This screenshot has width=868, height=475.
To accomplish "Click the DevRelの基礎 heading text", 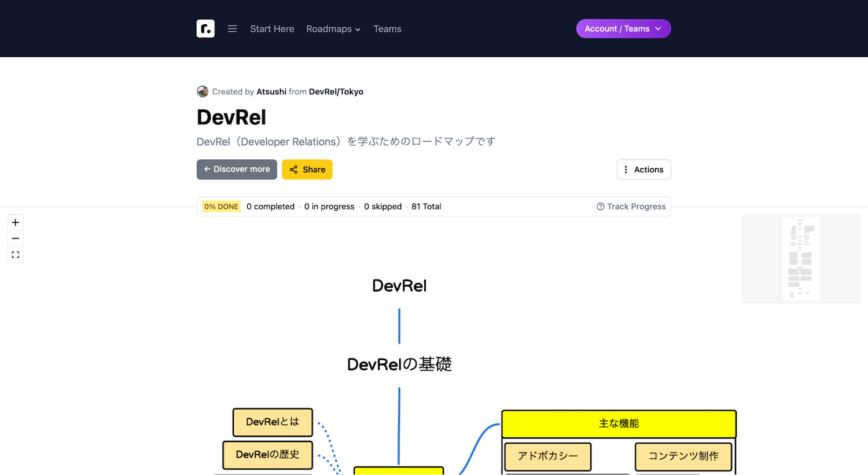I will coord(399,364).
